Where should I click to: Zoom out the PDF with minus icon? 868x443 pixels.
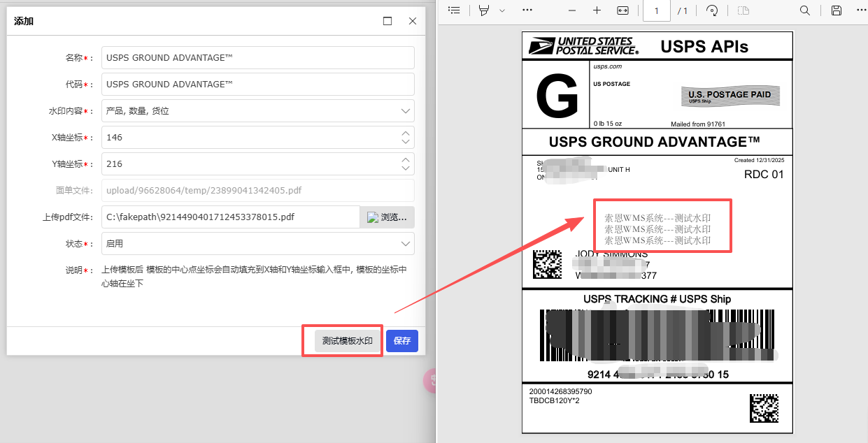[572, 10]
